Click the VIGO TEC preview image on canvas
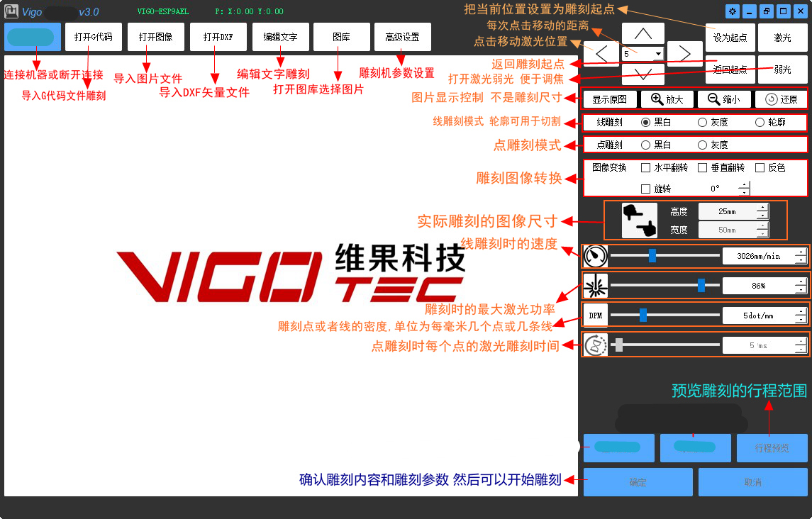812x519 pixels. coord(291,273)
